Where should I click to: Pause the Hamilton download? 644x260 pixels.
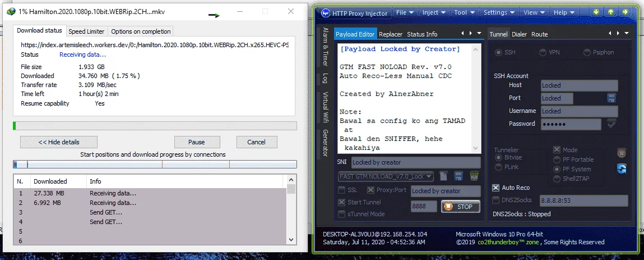coord(196,142)
